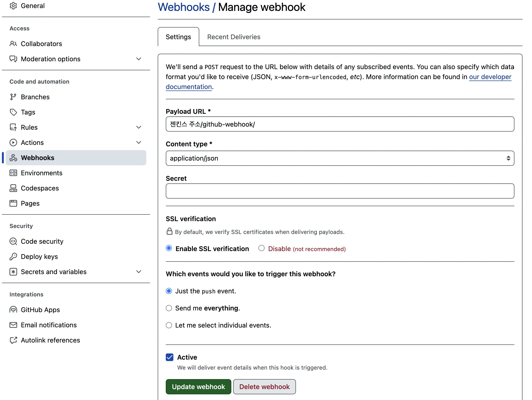Click the Tags icon
This screenshot has width=532, height=400.
(14, 112)
